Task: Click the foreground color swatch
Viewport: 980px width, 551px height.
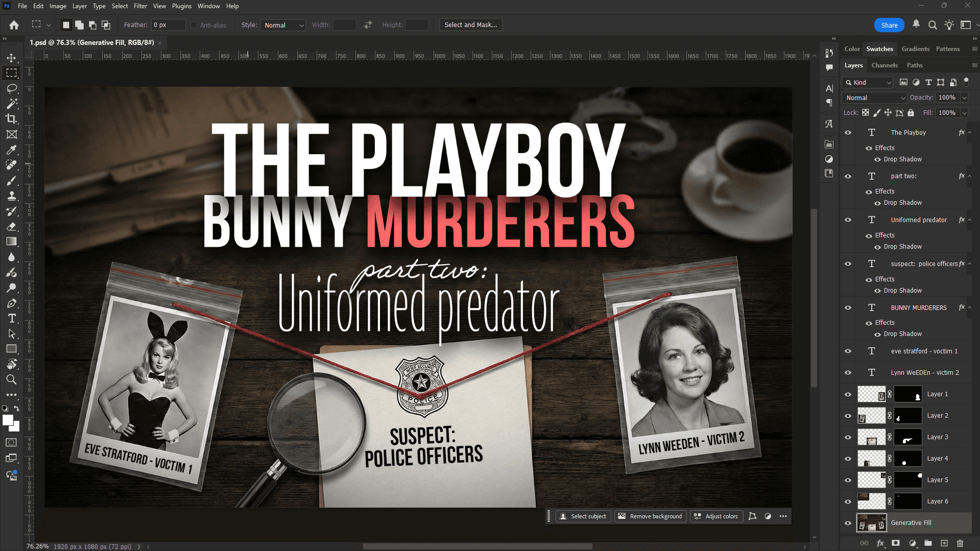Action: (x=7, y=420)
